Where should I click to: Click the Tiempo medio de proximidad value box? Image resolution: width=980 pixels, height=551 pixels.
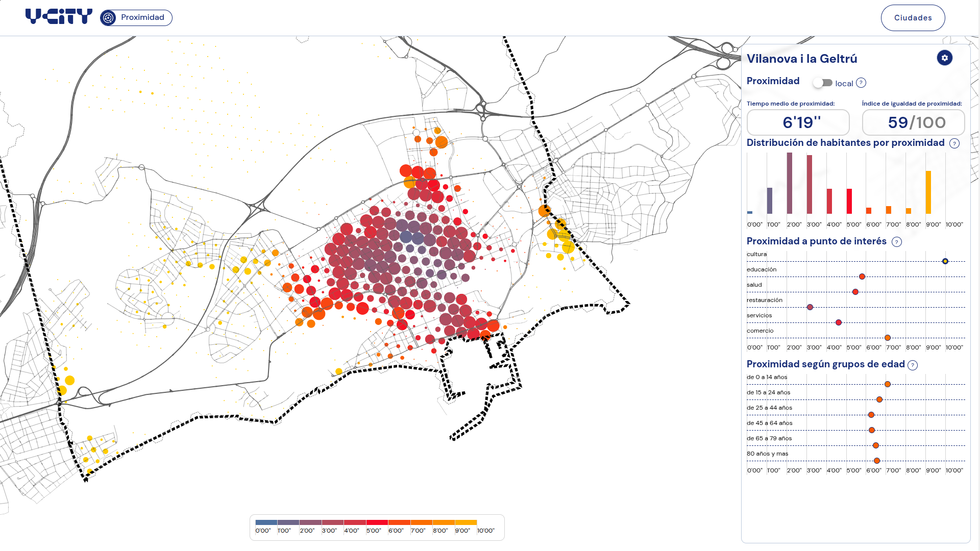798,122
